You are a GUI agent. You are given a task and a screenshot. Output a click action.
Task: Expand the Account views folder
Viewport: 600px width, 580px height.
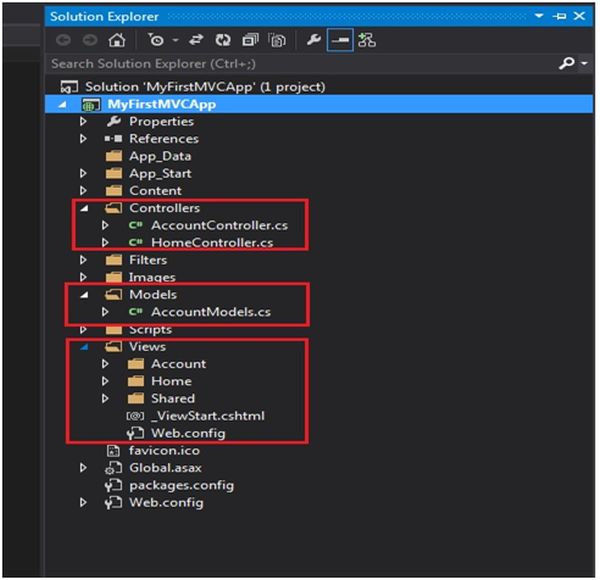tap(105, 364)
